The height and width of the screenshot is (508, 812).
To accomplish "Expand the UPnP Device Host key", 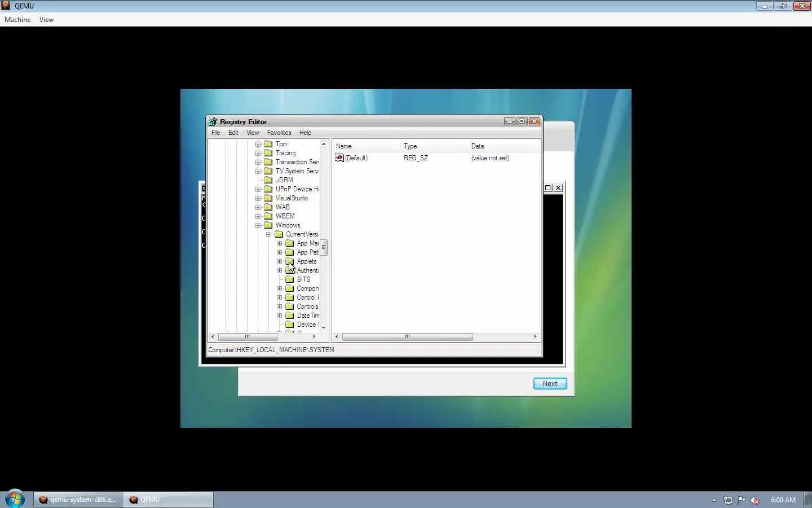I will pos(258,189).
